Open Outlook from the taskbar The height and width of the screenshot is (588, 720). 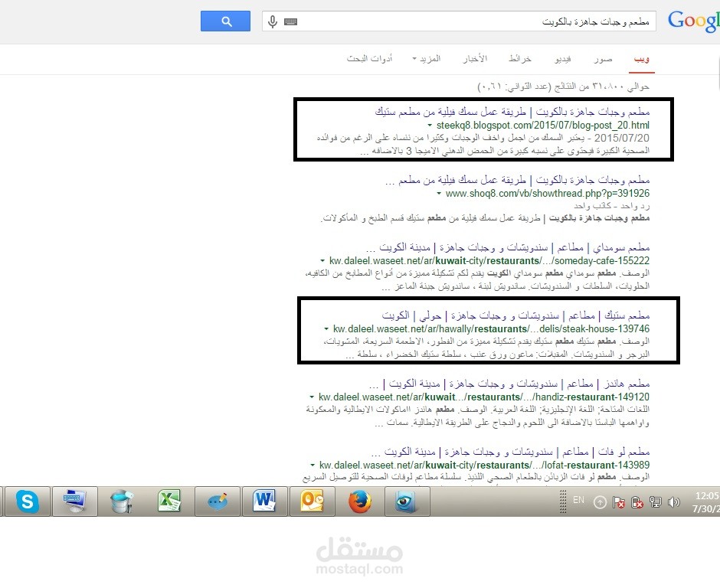pos(313,501)
